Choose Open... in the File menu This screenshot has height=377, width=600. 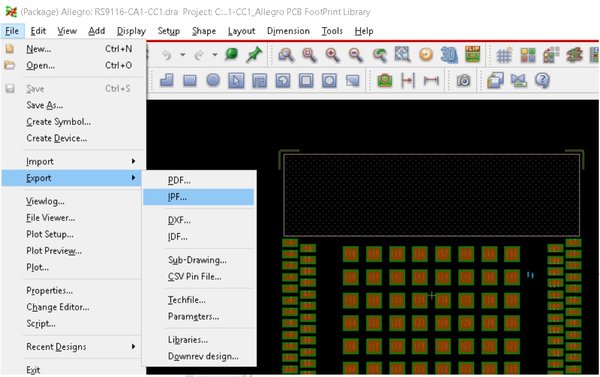73,65
